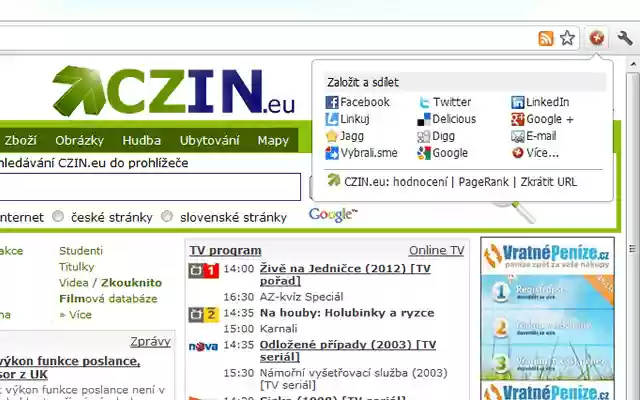Screen dimensions: 640x400
Task: Click Námořní vyšetřovací služba (2003) entry
Action: [353, 379]
